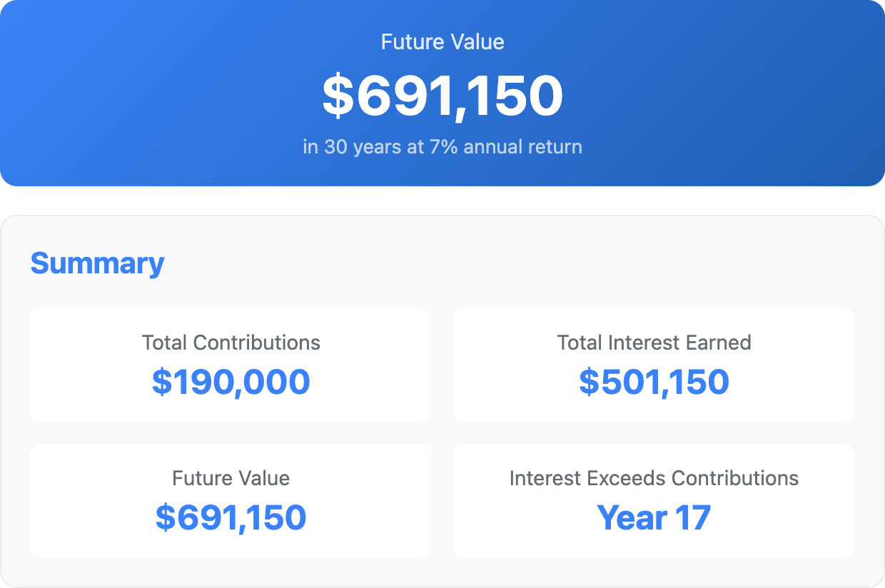Click the Future Value label in summary
The width and height of the screenshot is (885, 588).
[x=231, y=478]
